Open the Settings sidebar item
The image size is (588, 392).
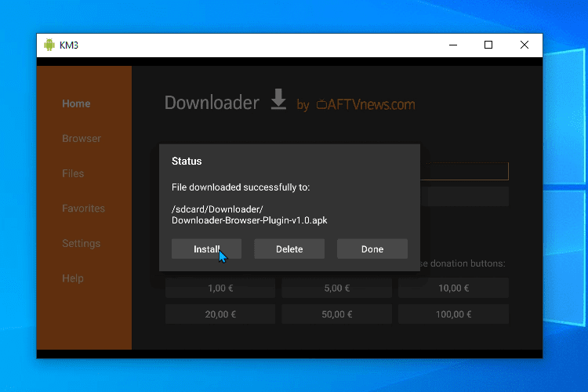click(81, 244)
